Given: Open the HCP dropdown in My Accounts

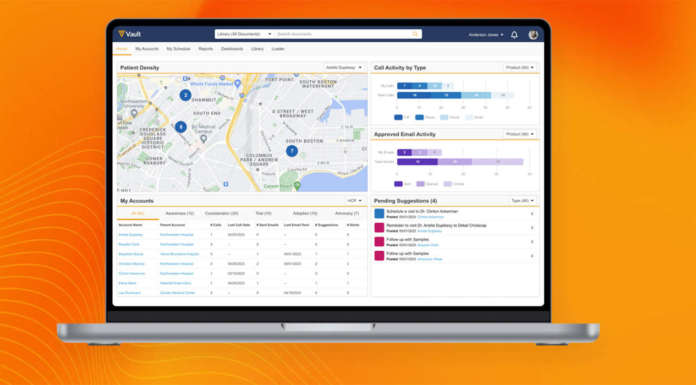Looking at the screenshot, I should [354, 201].
